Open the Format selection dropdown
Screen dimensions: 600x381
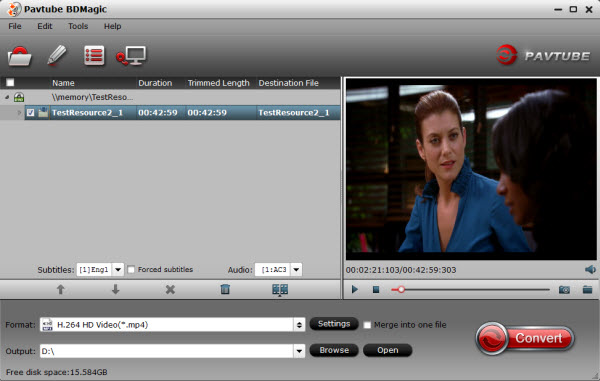tap(299, 325)
